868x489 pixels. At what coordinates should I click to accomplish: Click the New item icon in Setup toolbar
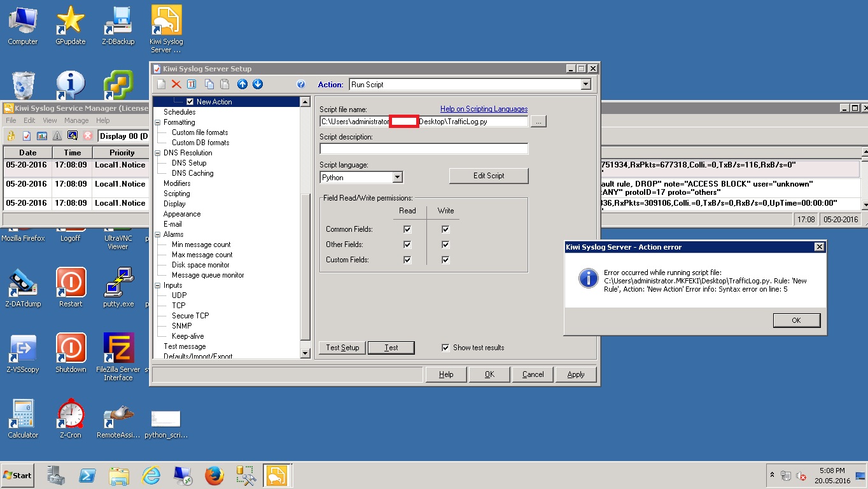point(162,84)
